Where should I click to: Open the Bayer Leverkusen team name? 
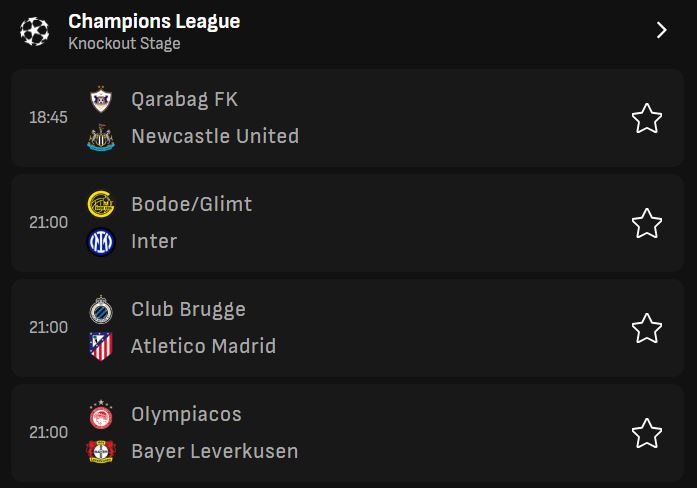214,451
